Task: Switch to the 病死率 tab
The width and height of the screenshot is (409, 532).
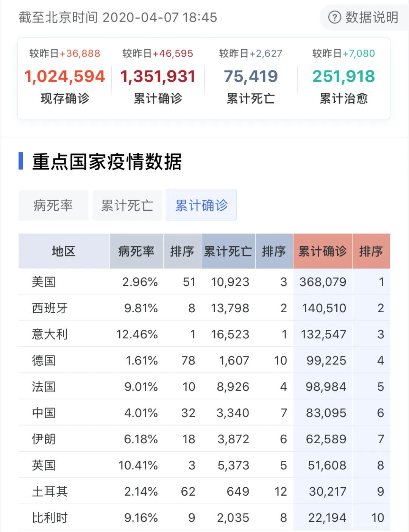Action: (x=53, y=205)
